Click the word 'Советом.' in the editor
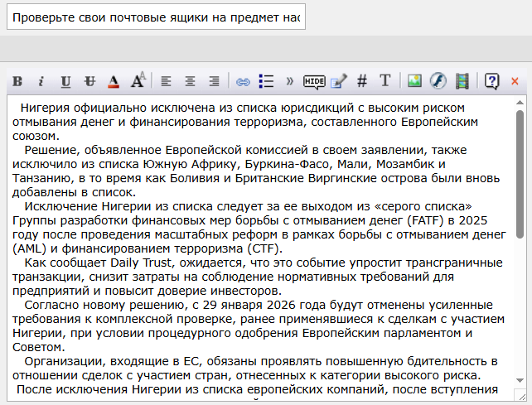532x405 pixels. [38, 347]
